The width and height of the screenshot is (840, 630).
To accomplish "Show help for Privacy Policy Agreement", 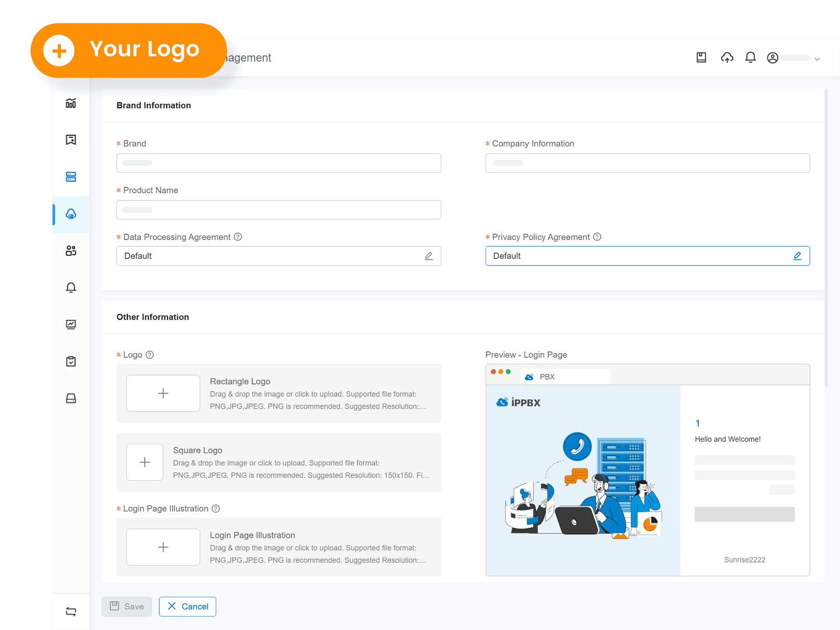I will coord(597,237).
